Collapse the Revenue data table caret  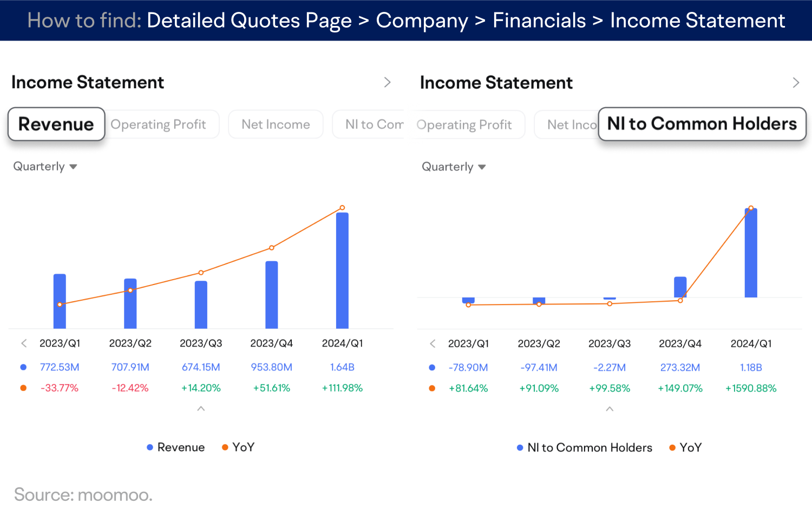[x=201, y=409]
